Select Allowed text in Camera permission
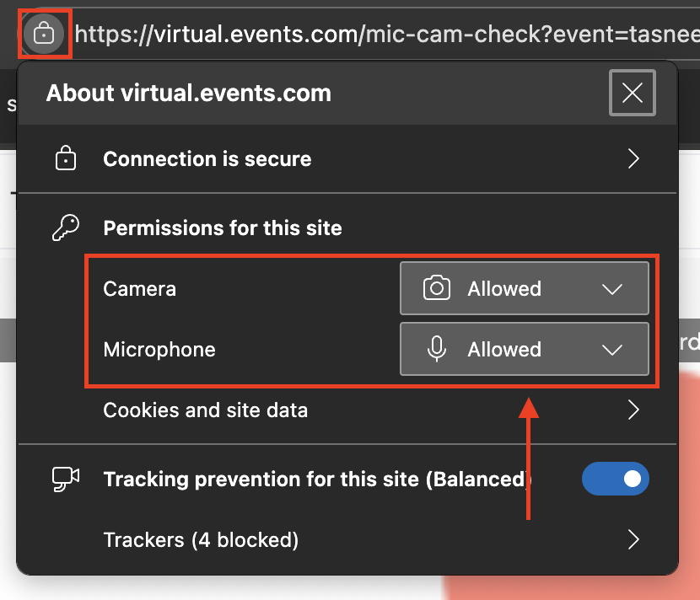 pyautogui.click(x=504, y=289)
